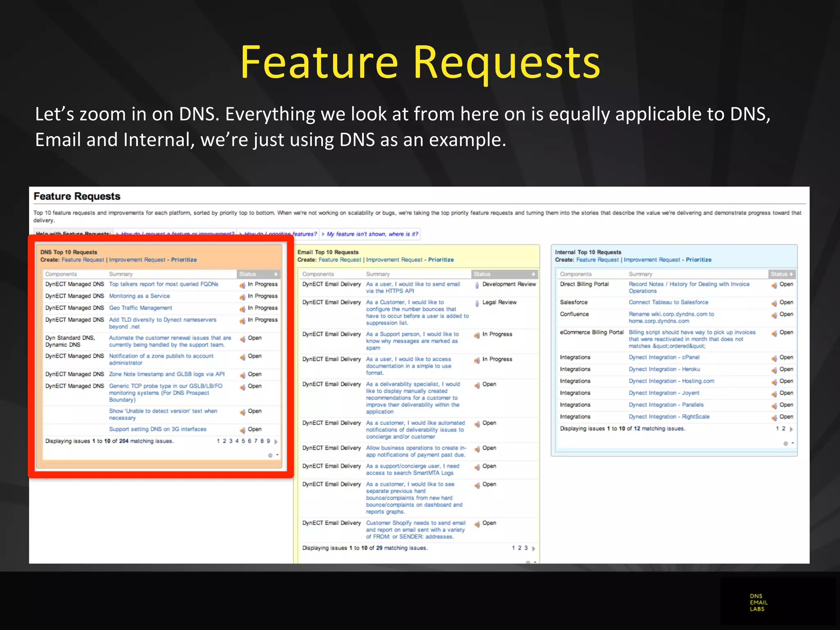Click status icon for Generic TCP probe type row
840x630 pixels.
[242, 387]
